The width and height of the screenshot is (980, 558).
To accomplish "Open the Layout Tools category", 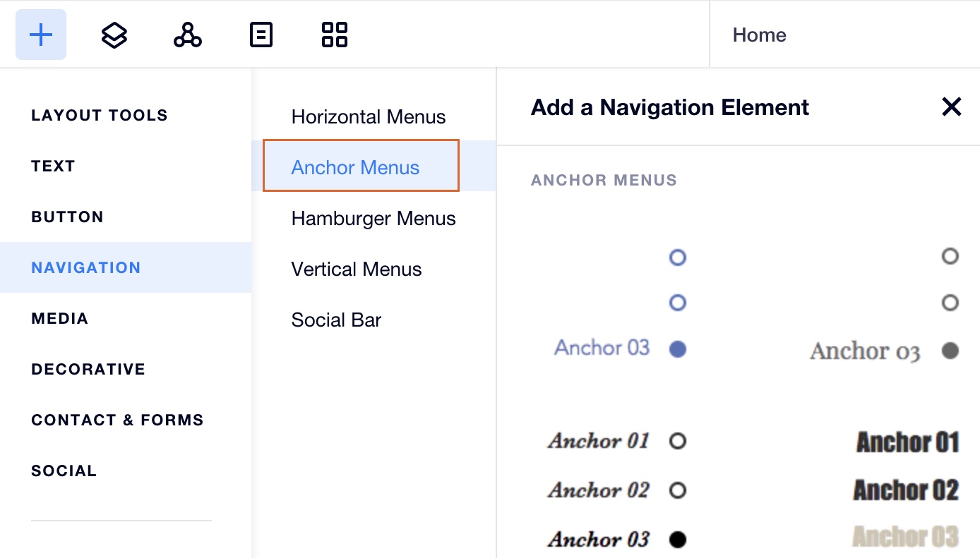I will click(x=100, y=115).
